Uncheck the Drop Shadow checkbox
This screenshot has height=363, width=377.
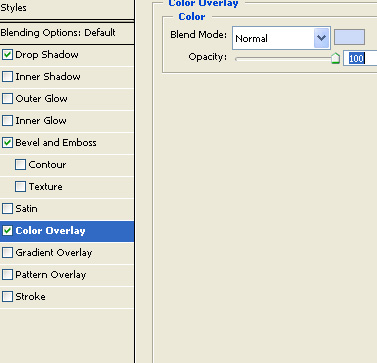[x=7, y=54]
